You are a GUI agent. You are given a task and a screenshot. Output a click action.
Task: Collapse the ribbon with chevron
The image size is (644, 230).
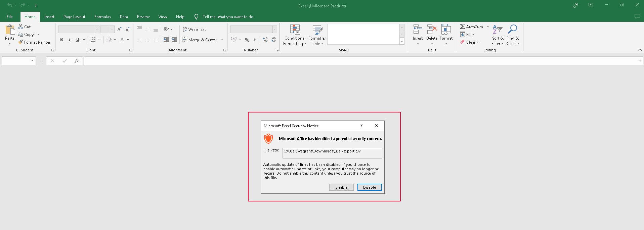pyautogui.click(x=640, y=50)
